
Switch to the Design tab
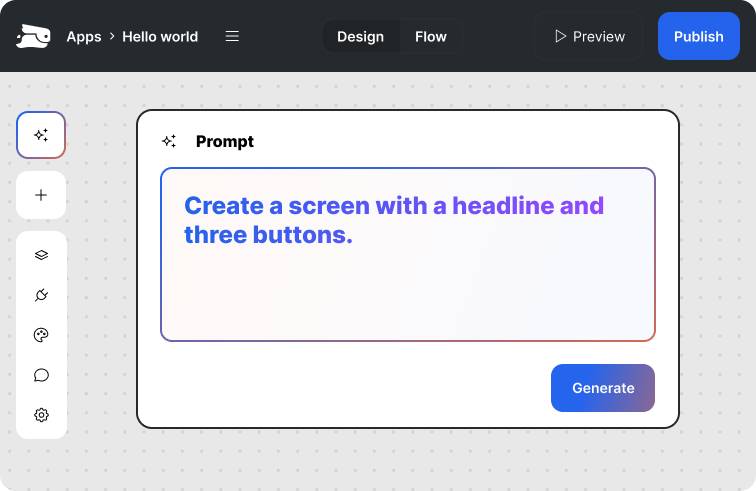(x=360, y=37)
